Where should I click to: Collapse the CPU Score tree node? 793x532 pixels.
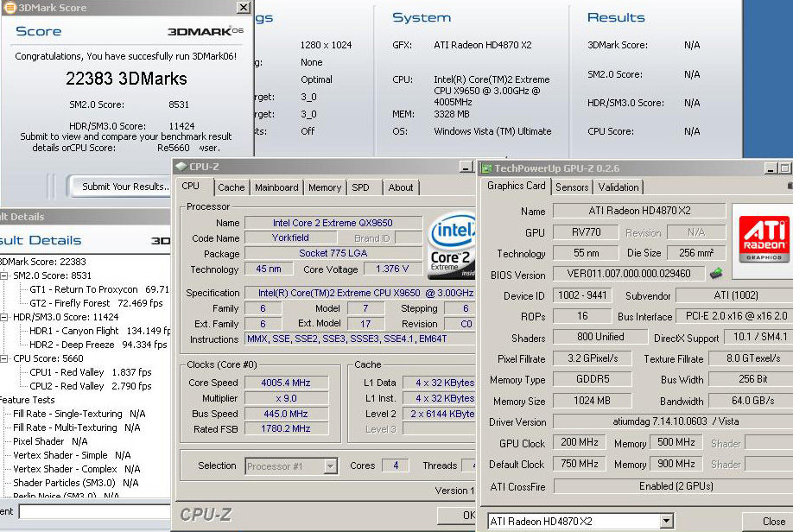click(x=3, y=358)
